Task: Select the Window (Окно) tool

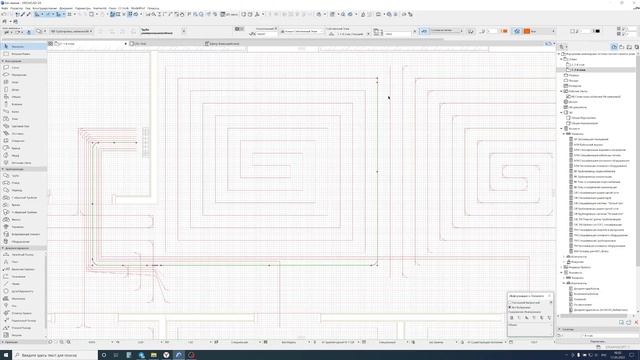Action: click(23, 82)
